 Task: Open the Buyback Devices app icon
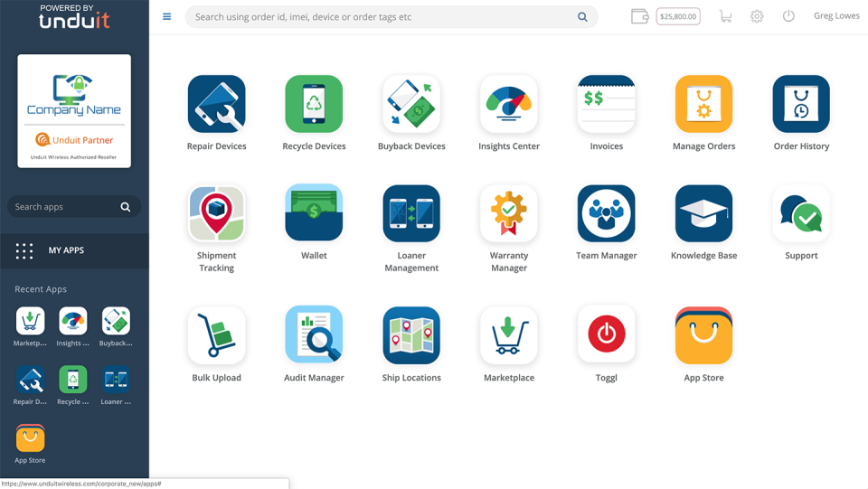(411, 104)
